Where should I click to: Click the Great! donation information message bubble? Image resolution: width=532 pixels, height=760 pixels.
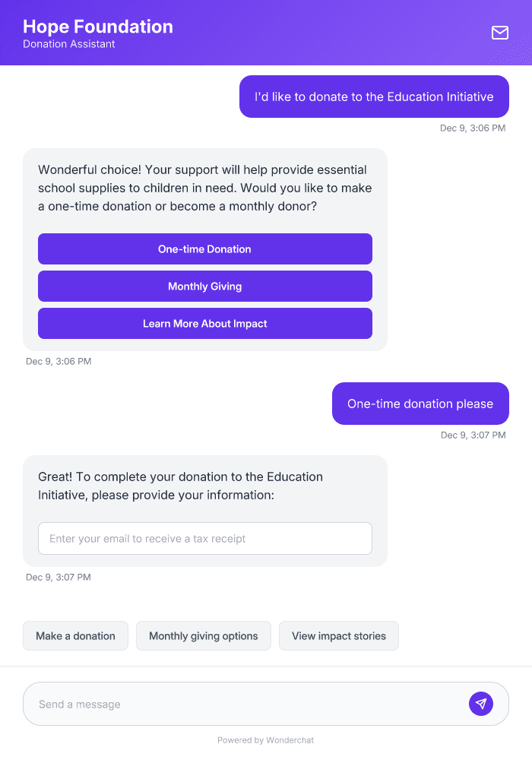point(204,486)
